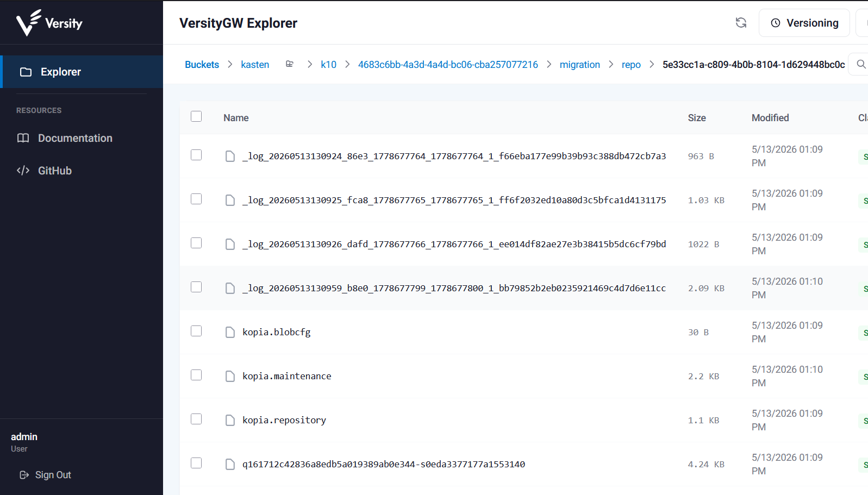Check the _log_20260513130924 file checkbox

pyautogui.click(x=196, y=155)
